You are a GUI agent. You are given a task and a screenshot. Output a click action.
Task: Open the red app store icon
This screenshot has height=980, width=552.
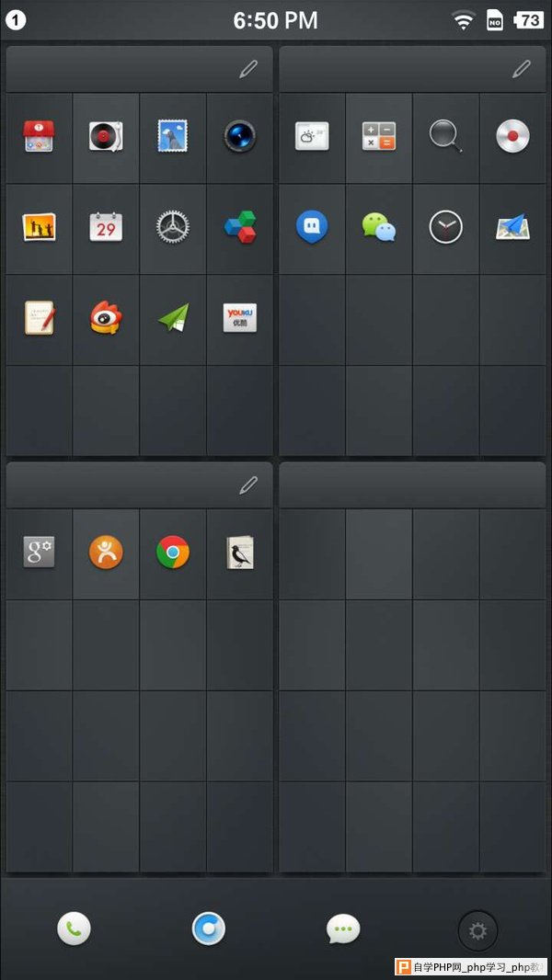39,136
